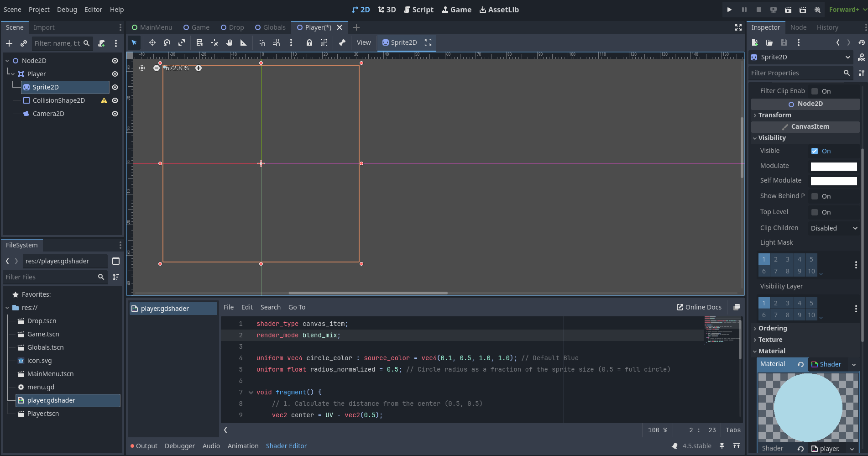Open the Debugger bottom panel

point(180,446)
